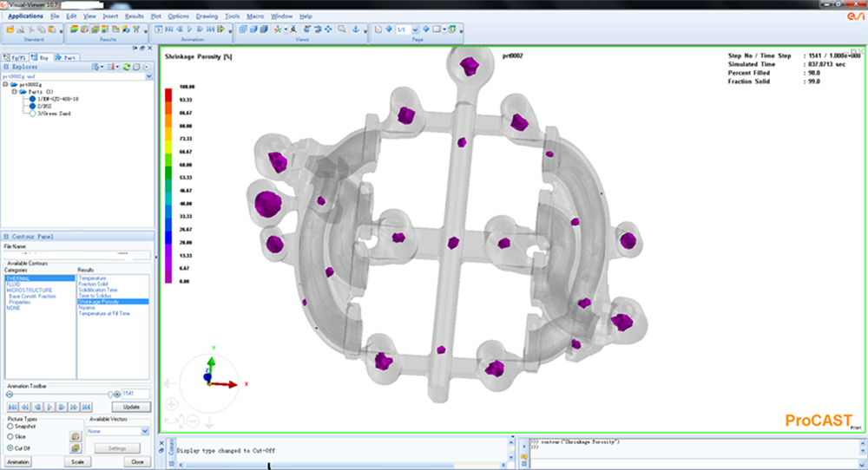
Task: Click the Update button
Action: [131, 407]
